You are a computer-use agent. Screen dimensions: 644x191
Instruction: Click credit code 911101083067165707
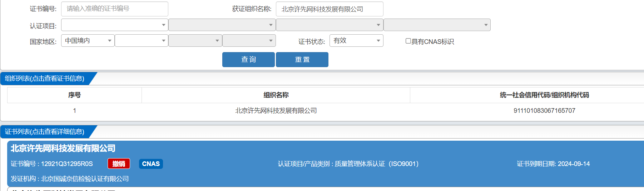[544, 111]
